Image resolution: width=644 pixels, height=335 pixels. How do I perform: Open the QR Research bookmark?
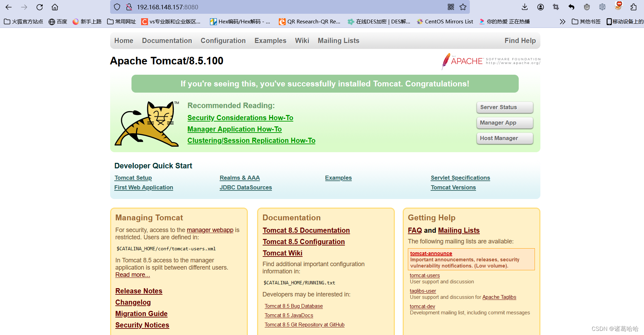coord(309,22)
